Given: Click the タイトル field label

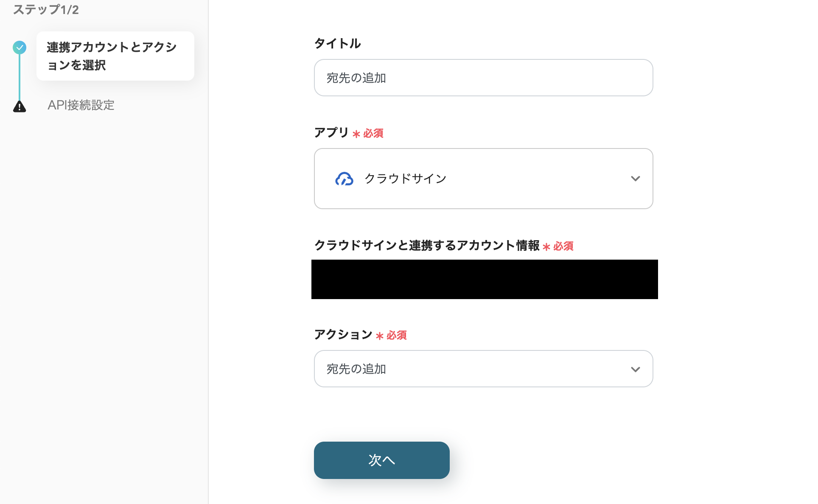Looking at the screenshot, I should tap(337, 43).
